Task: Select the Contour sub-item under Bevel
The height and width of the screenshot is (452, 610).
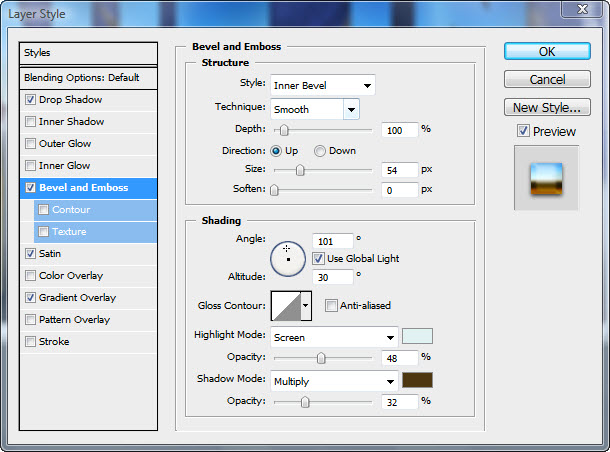Action: 71,210
